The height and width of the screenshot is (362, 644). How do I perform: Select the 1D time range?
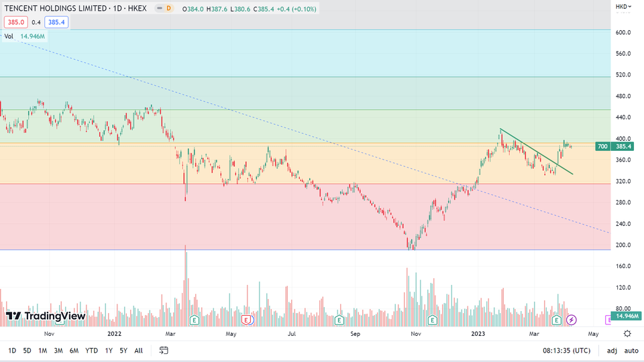(x=12, y=351)
